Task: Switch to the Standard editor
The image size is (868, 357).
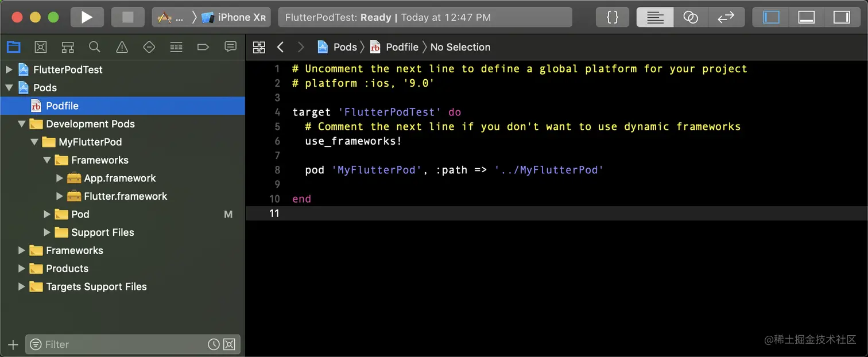Action: point(654,17)
